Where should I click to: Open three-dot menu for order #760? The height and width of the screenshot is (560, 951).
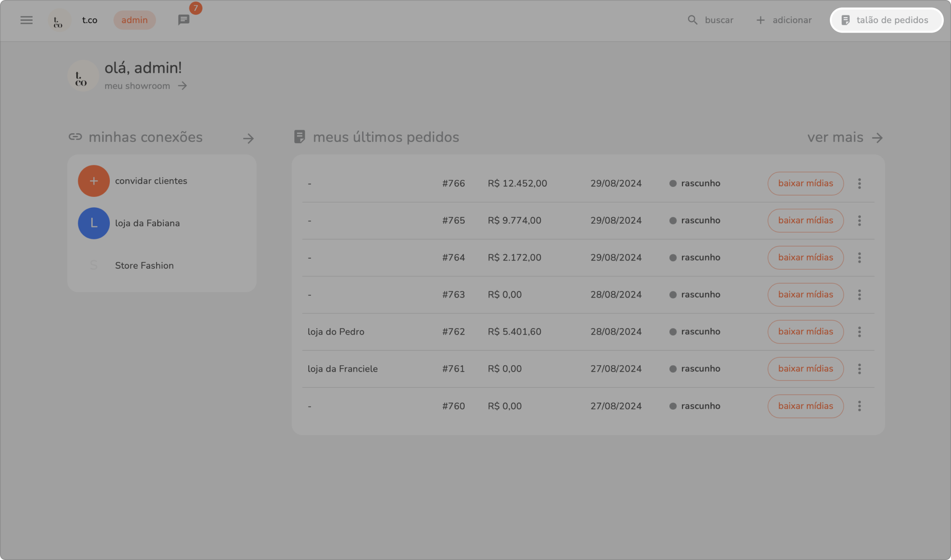pyautogui.click(x=859, y=406)
